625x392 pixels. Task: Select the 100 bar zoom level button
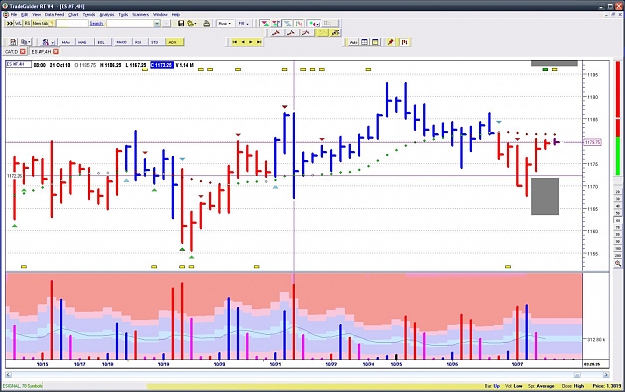click(618, 248)
